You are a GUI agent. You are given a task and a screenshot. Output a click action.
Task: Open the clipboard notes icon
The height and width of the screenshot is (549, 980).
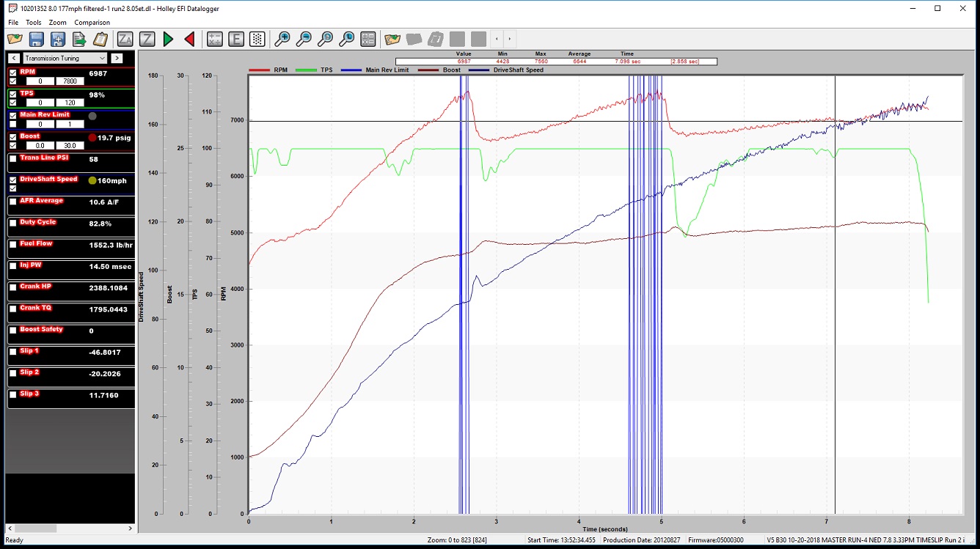click(x=100, y=39)
